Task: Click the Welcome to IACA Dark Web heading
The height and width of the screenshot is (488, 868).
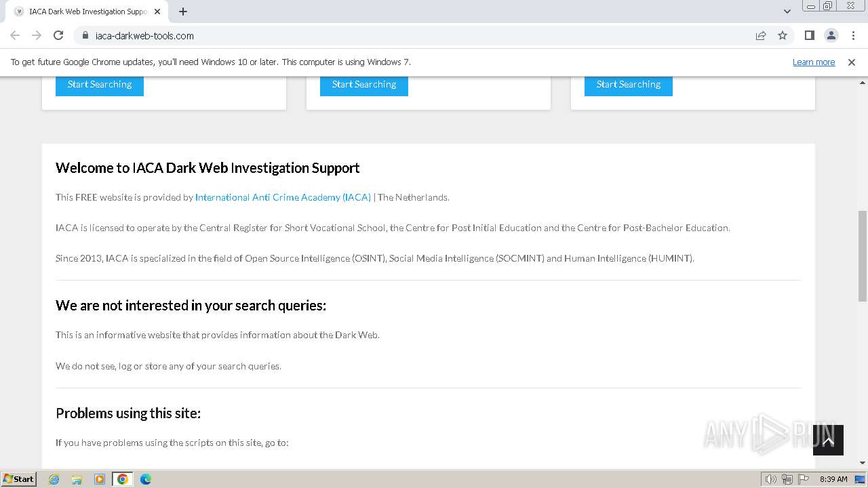Action: pyautogui.click(x=208, y=168)
